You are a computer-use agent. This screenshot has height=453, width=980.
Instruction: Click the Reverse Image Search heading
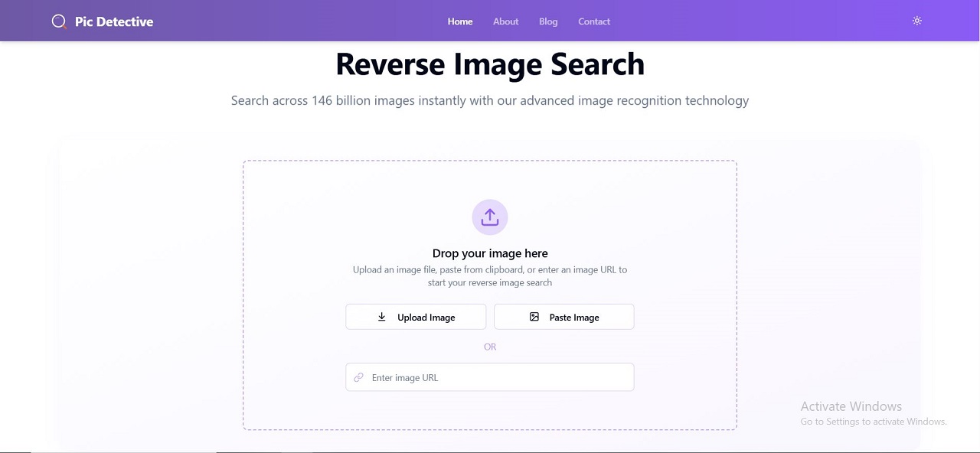(490, 64)
